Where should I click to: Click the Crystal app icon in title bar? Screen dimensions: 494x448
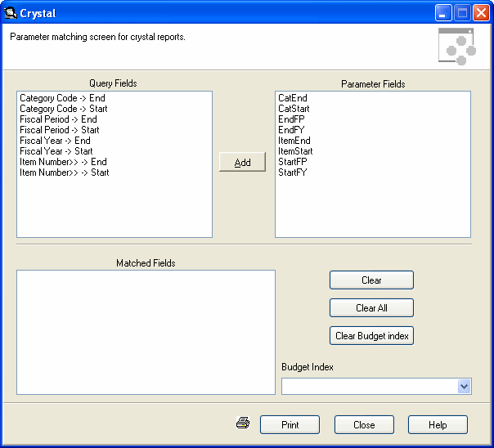point(11,13)
